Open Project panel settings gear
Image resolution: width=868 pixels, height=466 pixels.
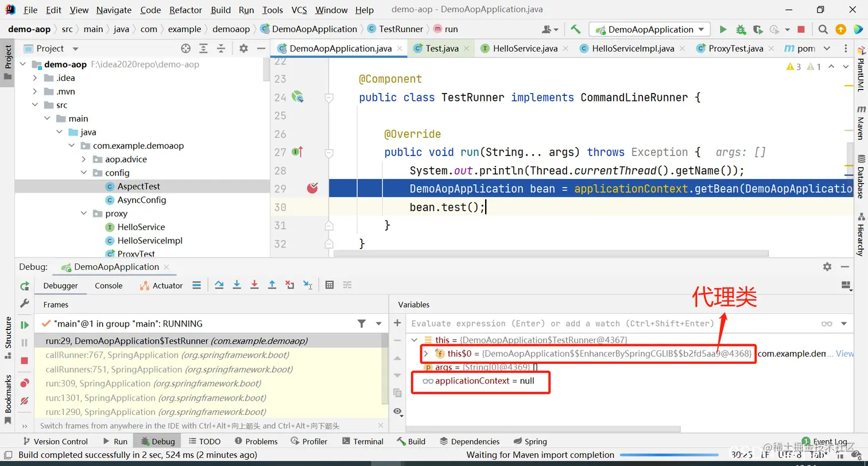[243, 48]
